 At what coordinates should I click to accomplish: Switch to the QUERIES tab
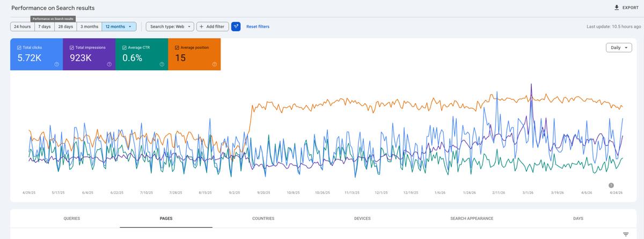pyautogui.click(x=72, y=219)
